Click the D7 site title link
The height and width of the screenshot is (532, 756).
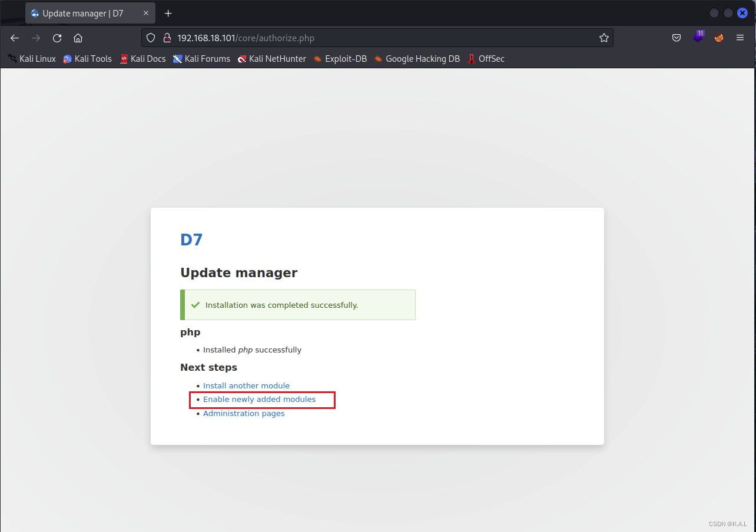[x=191, y=240]
